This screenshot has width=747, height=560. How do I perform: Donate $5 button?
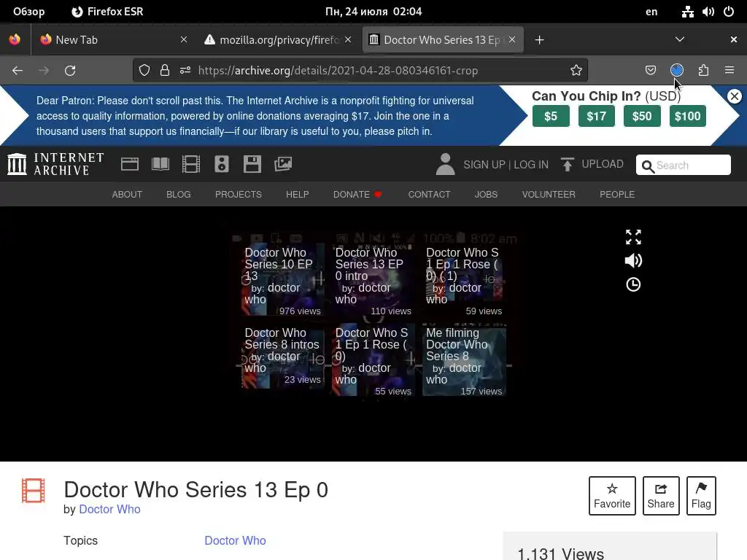(551, 116)
